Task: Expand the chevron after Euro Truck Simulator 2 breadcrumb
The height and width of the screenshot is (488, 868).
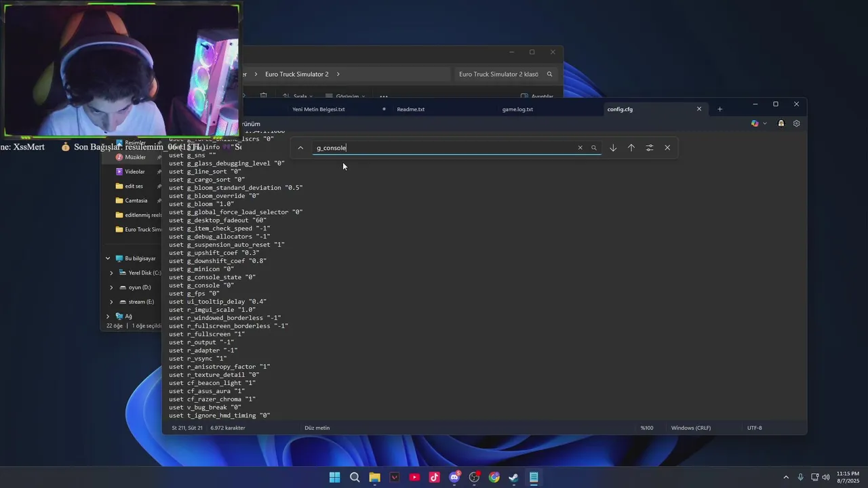Action: coord(338,74)
